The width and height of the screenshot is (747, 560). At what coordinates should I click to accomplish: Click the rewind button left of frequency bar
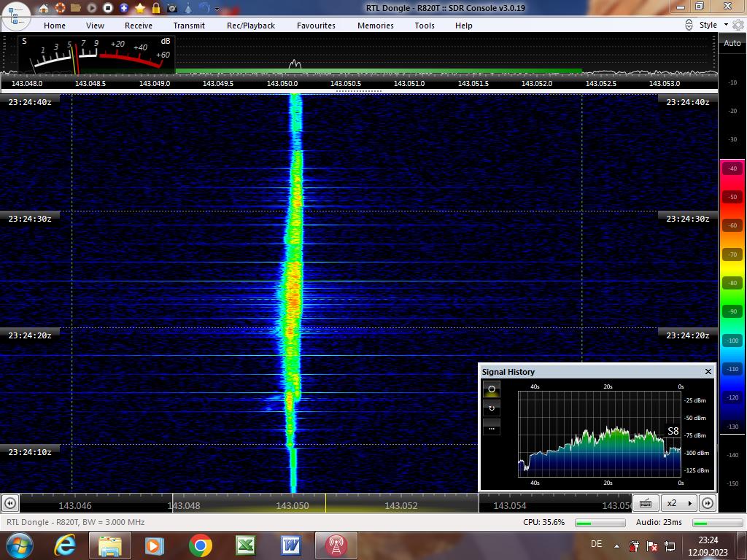pyautogui.click(x=10, y=503)
